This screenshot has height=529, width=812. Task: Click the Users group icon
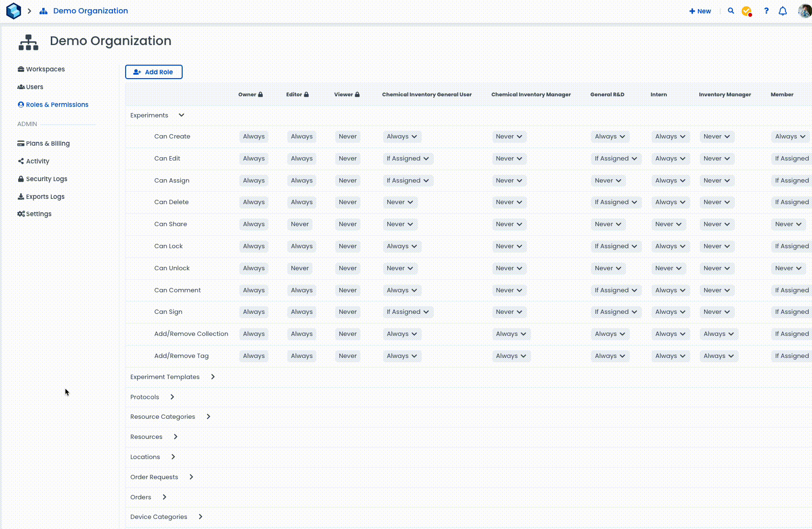(21, 87)
